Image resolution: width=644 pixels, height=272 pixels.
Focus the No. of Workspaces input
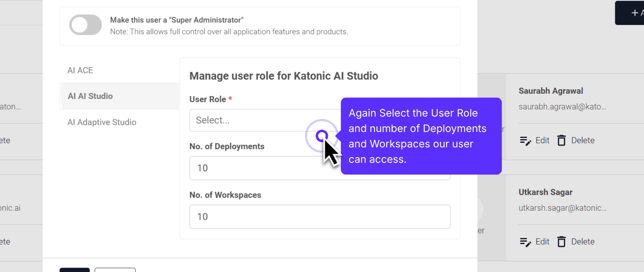tap(320, 217)
